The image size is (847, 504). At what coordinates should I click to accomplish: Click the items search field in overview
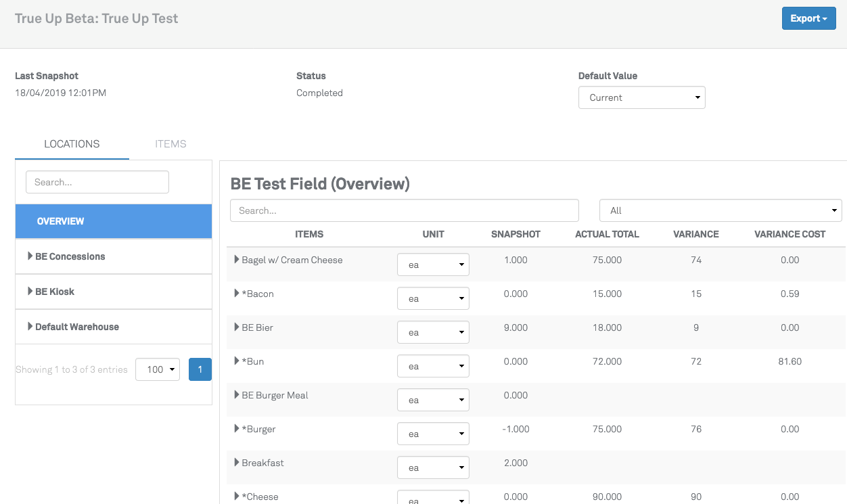(404, 210)
